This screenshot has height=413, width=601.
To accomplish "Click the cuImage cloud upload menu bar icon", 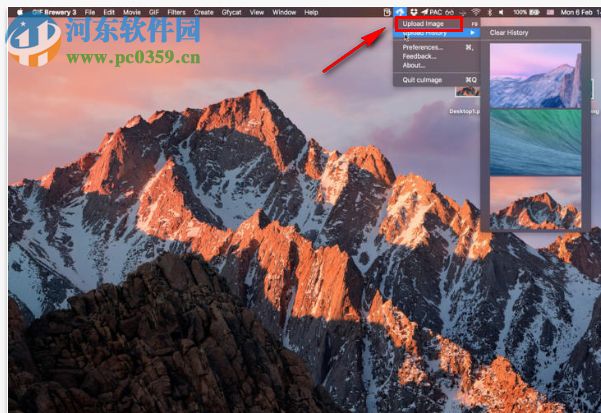I will pyautogui.click(x=400, y=12).
